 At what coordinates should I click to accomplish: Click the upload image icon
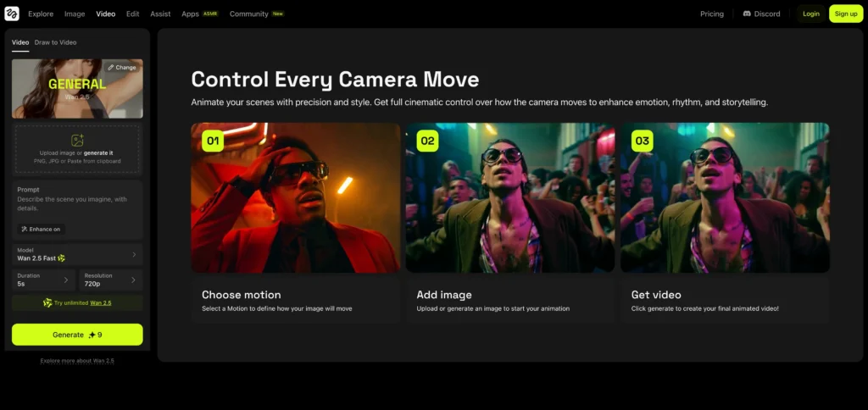point(77,140)
